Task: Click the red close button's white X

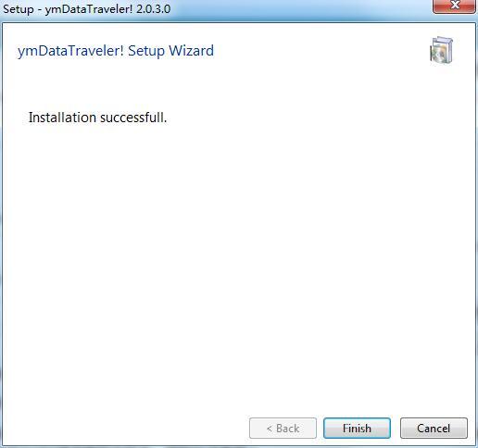Action: pos(455,5)
